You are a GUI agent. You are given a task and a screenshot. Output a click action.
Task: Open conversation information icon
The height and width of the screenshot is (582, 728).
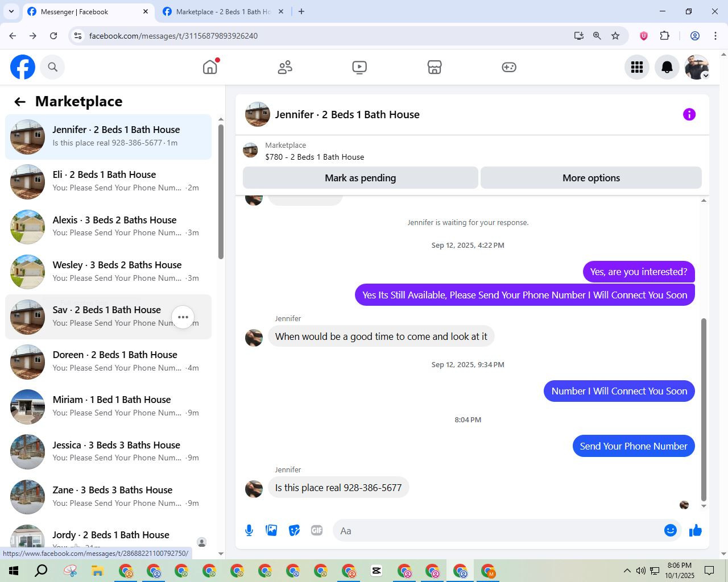point(689,115)
